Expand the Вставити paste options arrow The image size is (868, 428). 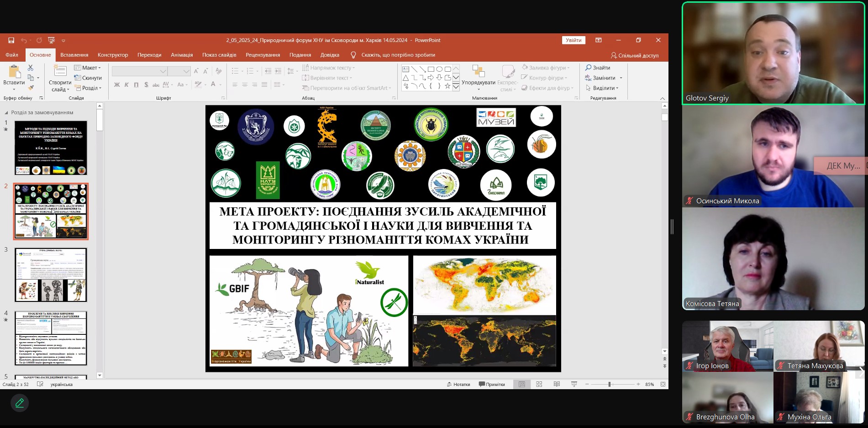pyautogui.click(x=14, y=89)
